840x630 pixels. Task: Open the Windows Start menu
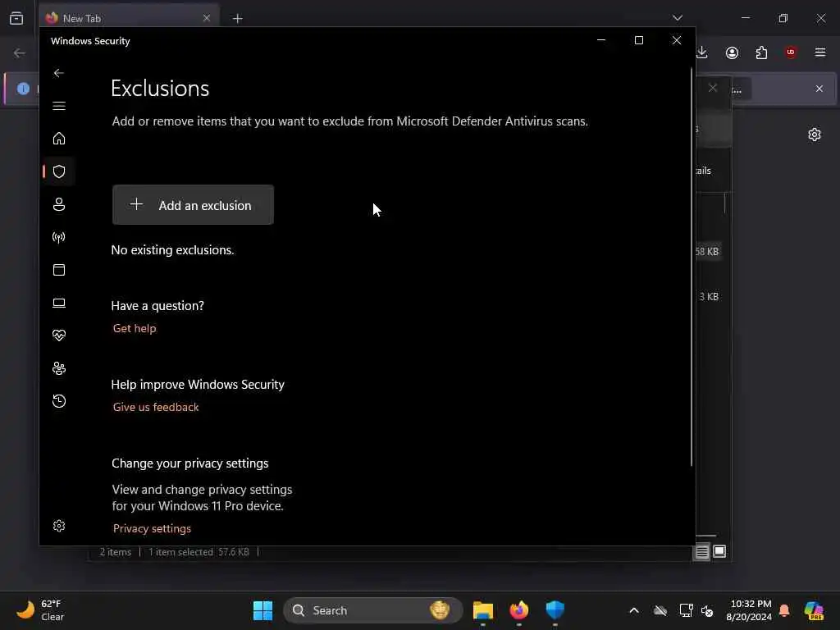click(x=262, y=610)
